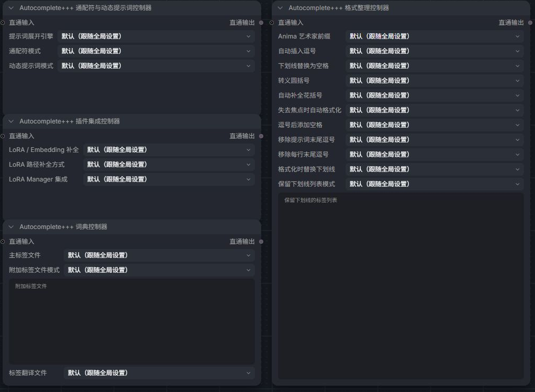Open the LoRA Manager 集成 dropdown
Image resolution: width=535 pixels, height=392 pixels.
click(169, 179)
